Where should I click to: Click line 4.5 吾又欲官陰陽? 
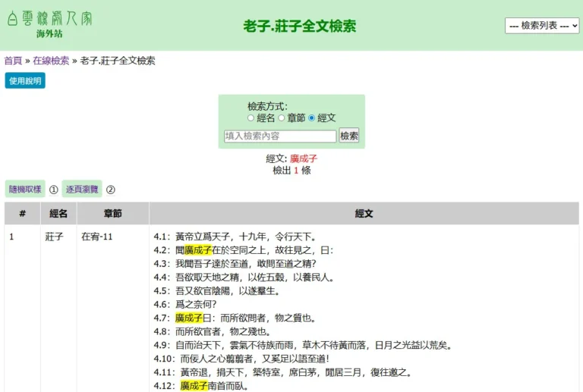(217, 291)
